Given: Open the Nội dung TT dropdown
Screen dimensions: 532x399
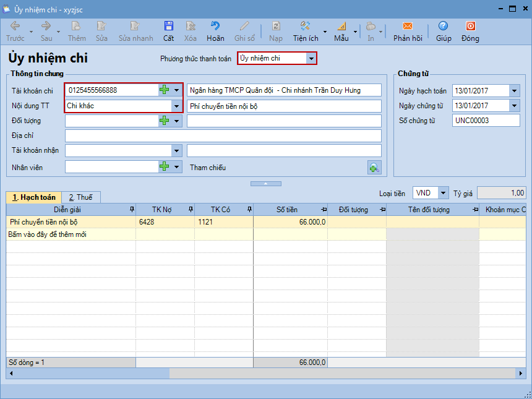Looking at the screenshot, I should click(177, 106).
